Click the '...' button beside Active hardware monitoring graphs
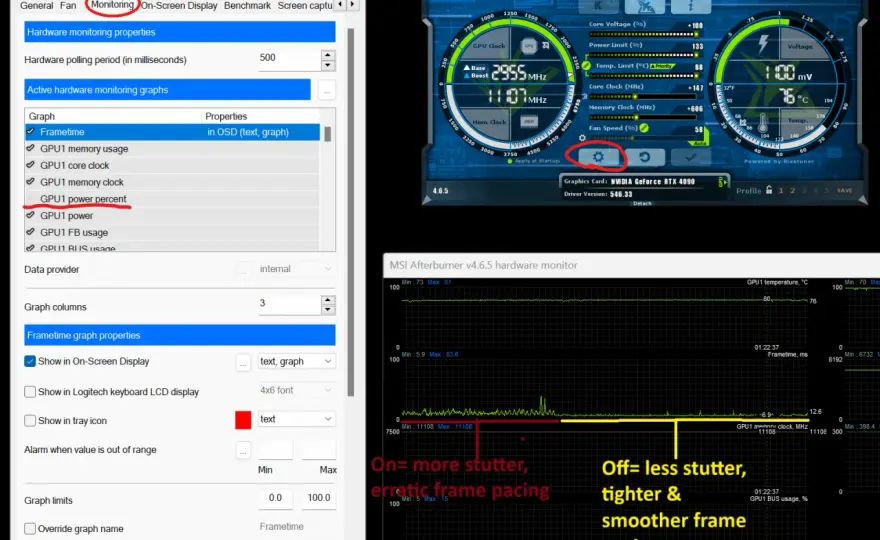The width and height of the screenshot is (880, 540). tap(327, 90)
